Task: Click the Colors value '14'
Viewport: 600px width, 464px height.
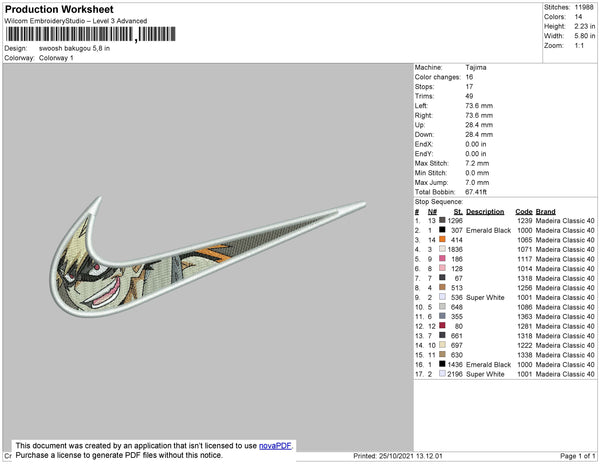Action: [578, 17]
